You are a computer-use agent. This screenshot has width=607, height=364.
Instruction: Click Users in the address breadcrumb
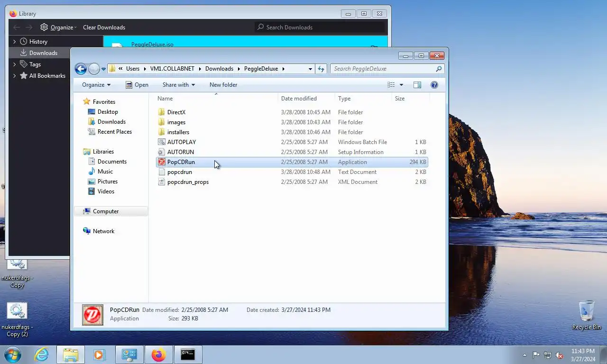tap(133, 69)
